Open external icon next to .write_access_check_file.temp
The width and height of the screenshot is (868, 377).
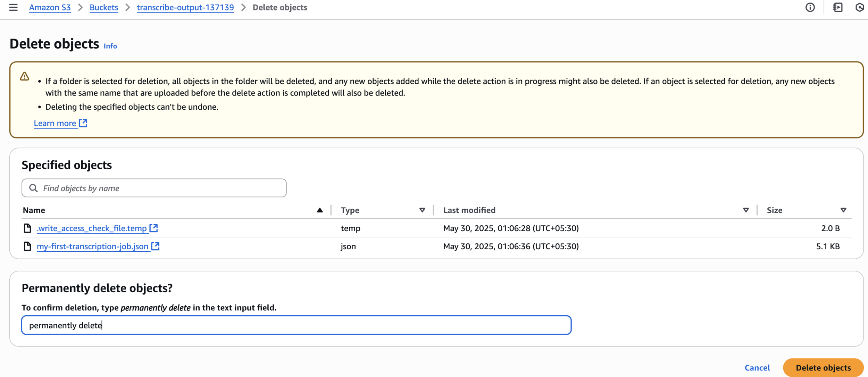[x=153, y=228]
